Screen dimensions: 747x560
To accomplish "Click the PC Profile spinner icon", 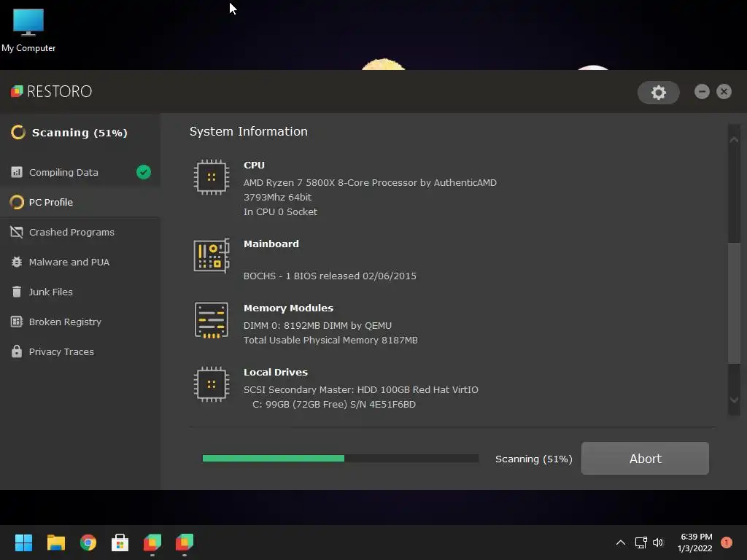I will click(17, 202).
